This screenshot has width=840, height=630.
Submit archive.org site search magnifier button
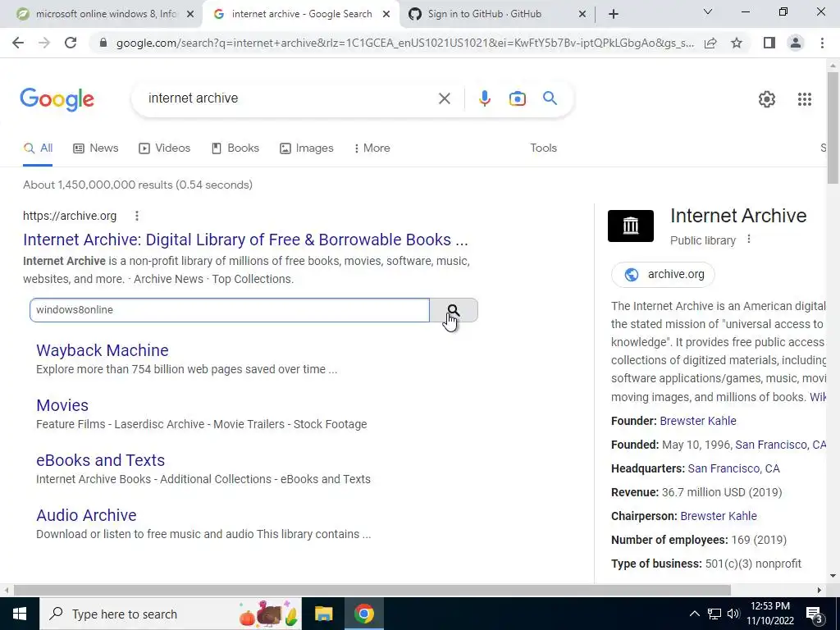453,310
